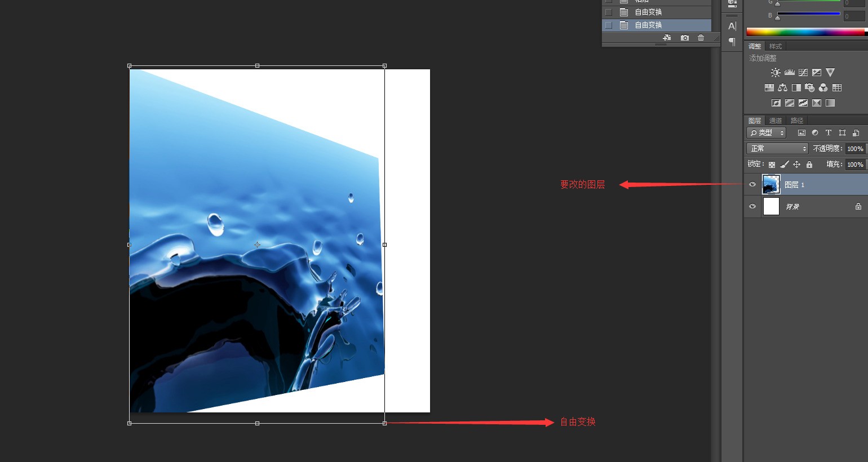The image size is (868, 462).
Task: Click the 不透明度 opacity value field
Action: [x=854, y=149]
